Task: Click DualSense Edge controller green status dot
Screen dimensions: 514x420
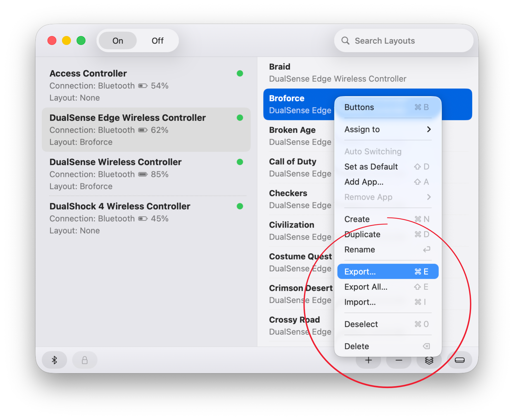Action: 240,118
